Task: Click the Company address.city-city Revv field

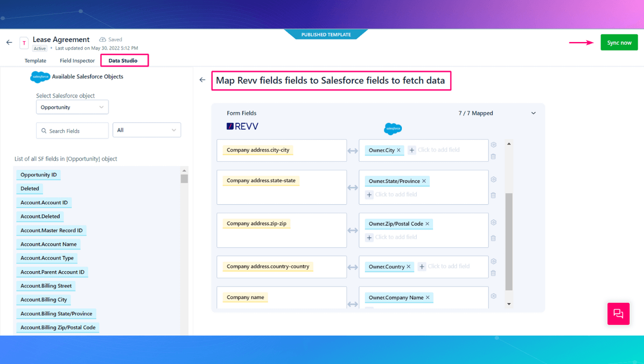Action: 258,150
